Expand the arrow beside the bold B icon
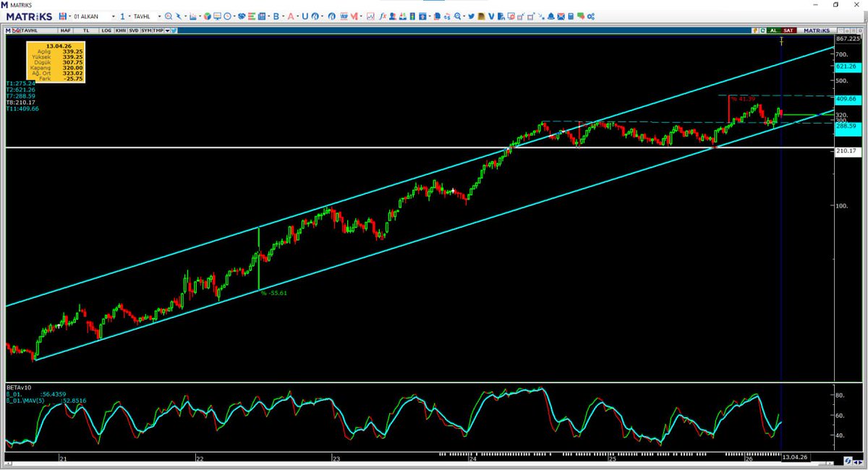Image resolution: width=868 pixels, height=470 pixels. pyautogui.click(x=284, y=16)
